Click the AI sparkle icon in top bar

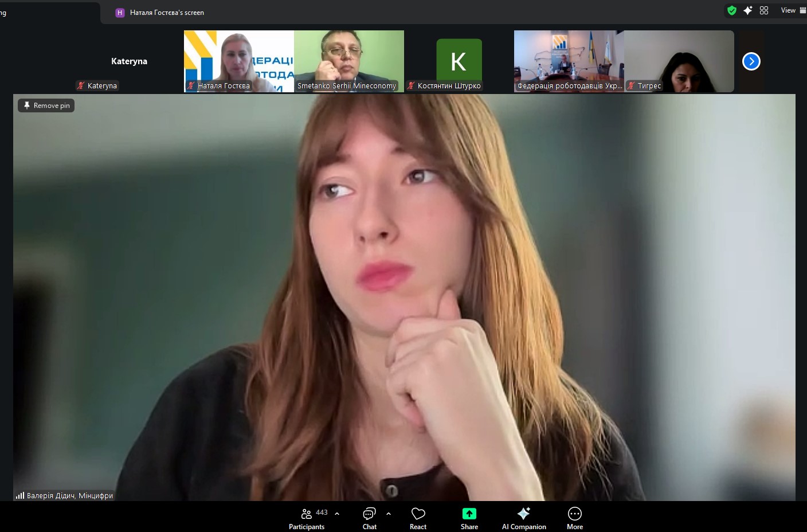click(x=748, y=10)
